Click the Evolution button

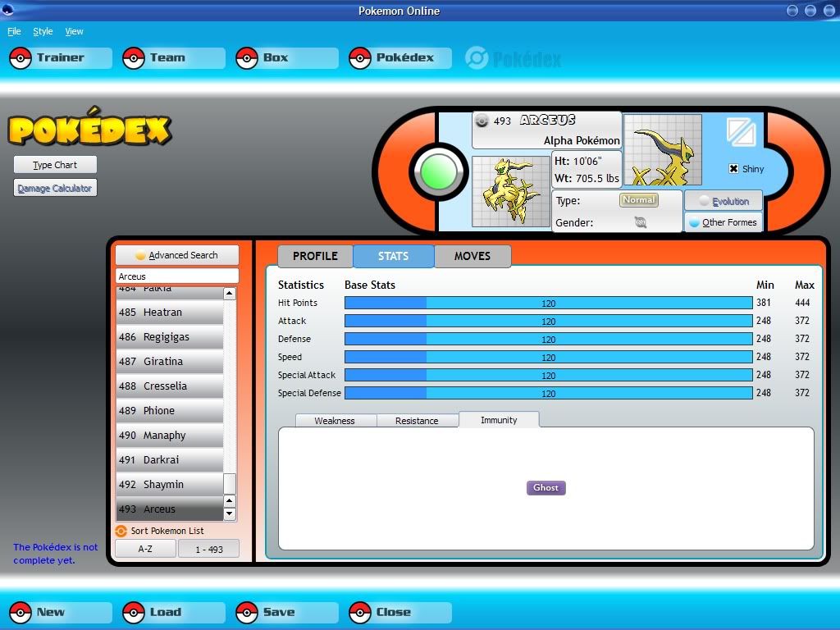(x=724, y=202)
